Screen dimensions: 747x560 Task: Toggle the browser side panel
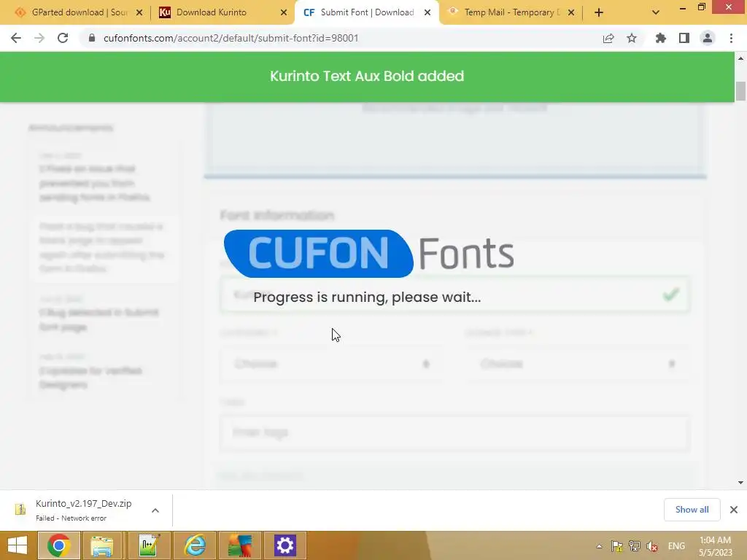point(684,38)
